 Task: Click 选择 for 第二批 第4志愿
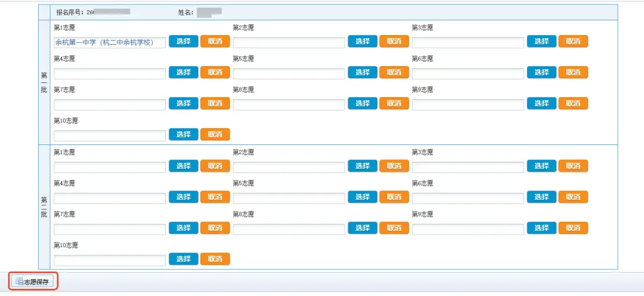point(184,197)
